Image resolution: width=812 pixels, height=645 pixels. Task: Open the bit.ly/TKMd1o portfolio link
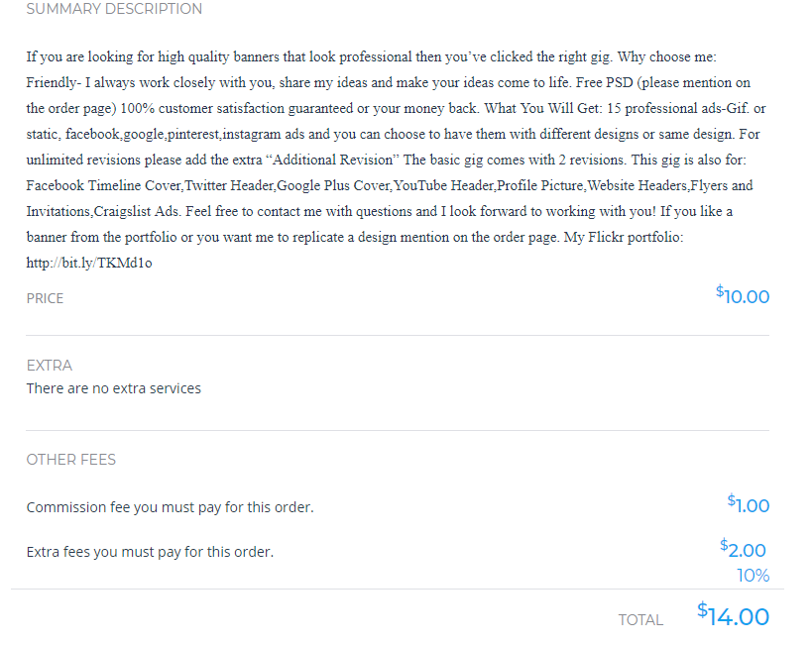tap(89, 264)
